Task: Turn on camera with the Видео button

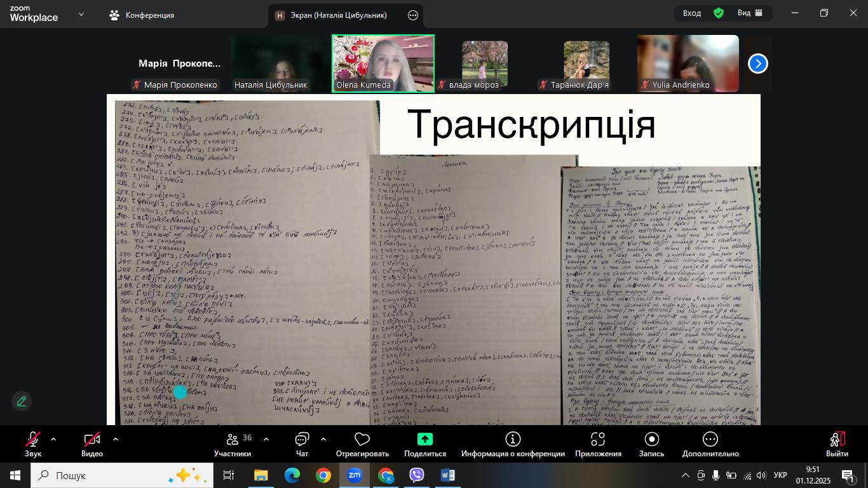Action: click(92, 444)
